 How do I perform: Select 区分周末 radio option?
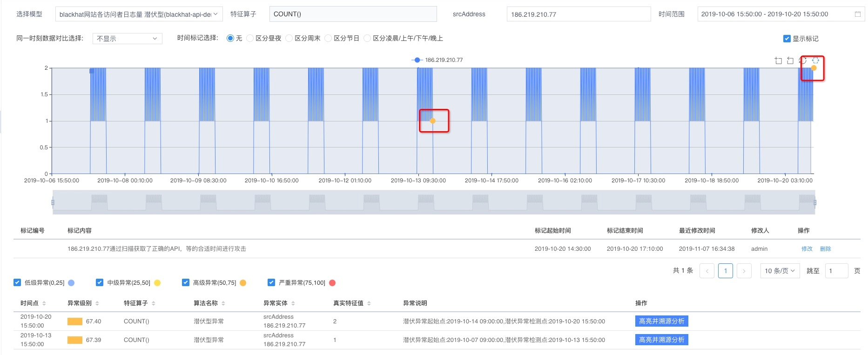289,38
